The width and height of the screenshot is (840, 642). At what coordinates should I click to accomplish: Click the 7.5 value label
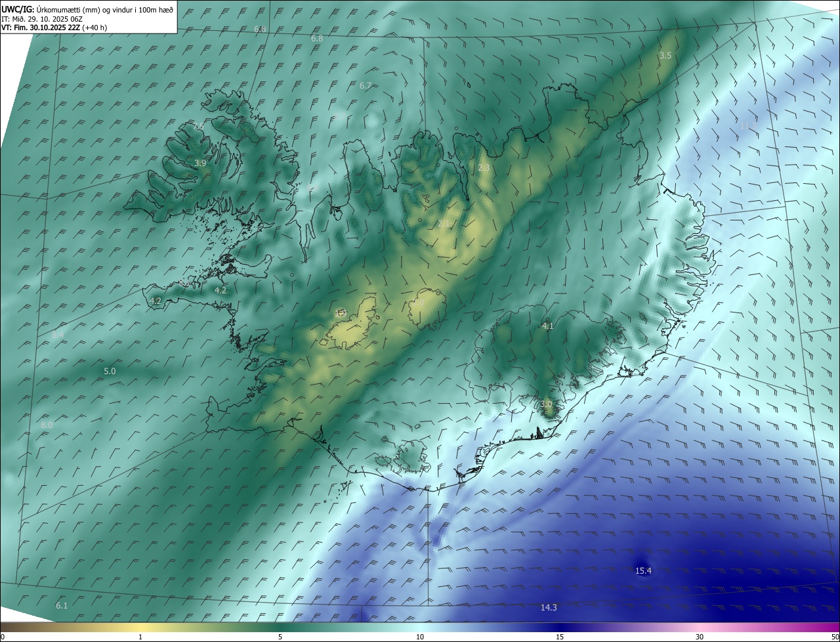[x=198, y=125]
